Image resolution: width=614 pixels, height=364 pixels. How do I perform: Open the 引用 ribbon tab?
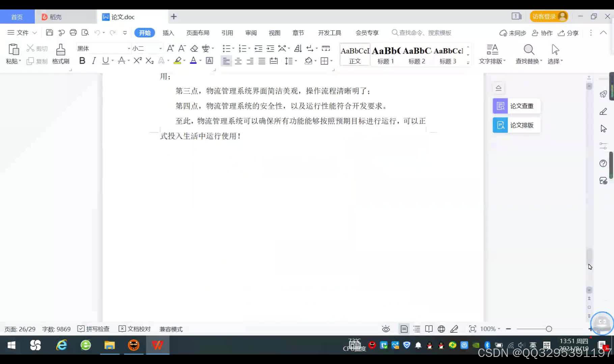click(227, 33)
